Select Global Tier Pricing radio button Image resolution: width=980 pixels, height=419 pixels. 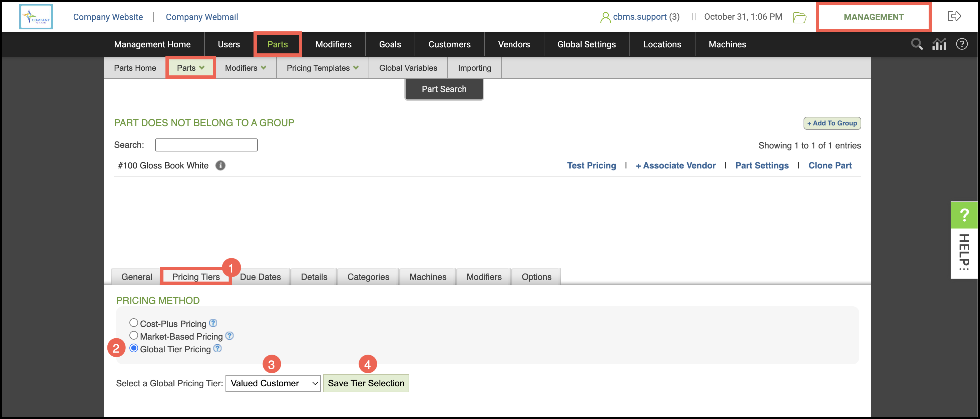pyautogui.click(x=133, y=348)
